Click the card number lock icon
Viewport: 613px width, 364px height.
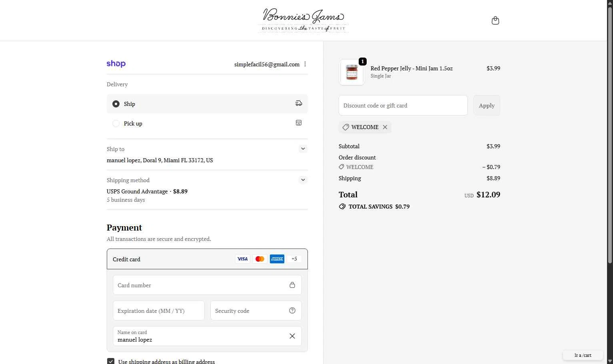(x=292, y=285)
